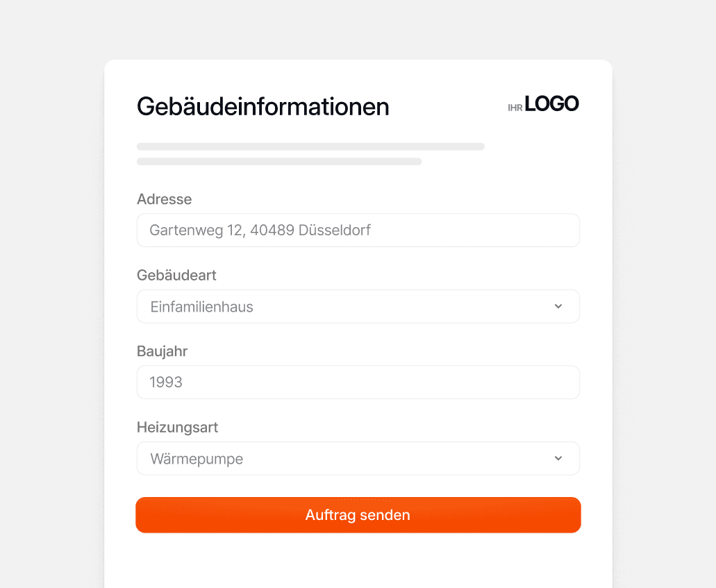Submit the form with Auftrag senden

(x=358, y=515)
